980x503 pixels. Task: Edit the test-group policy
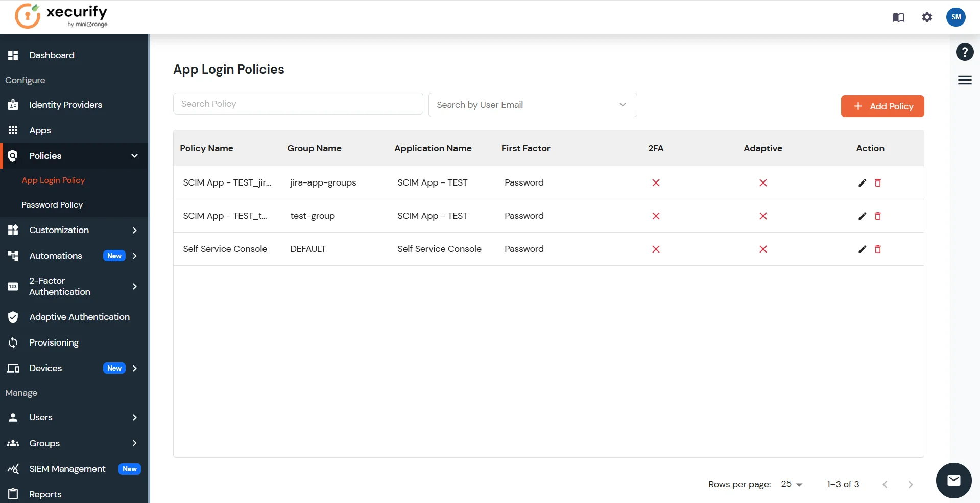862,216
